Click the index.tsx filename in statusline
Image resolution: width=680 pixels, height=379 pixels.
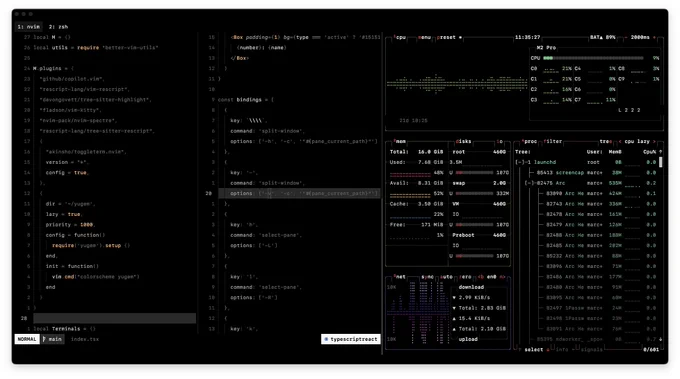click(x=85, y=339)
